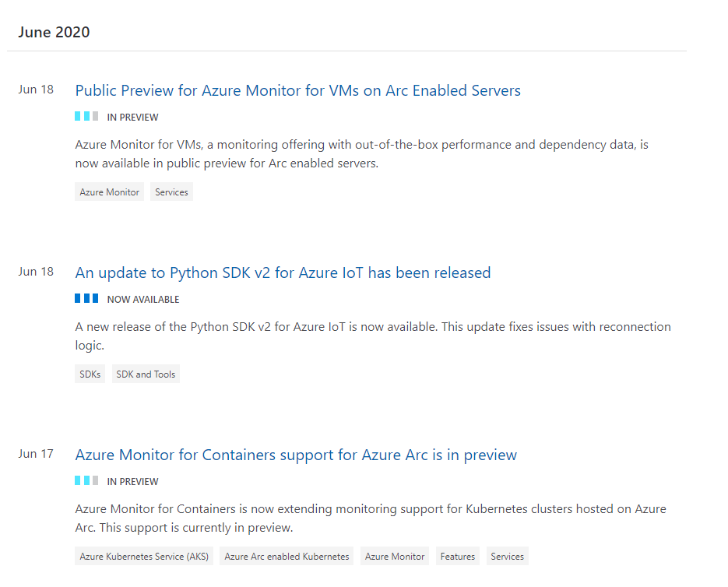Select the SDKs tag
This screenshot has height=587, width=728.
pyautogui.click(x=90, y=374)
